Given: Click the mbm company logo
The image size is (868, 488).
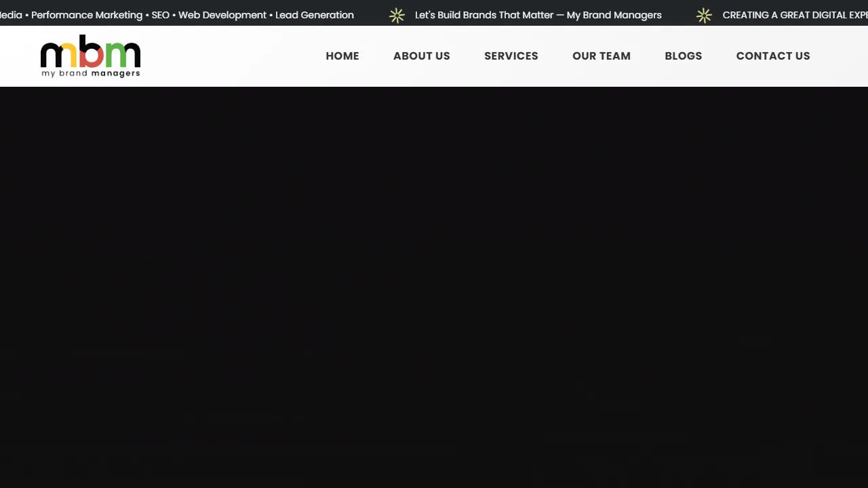Looking at the screenshot, I should click(x=90, y=56).
